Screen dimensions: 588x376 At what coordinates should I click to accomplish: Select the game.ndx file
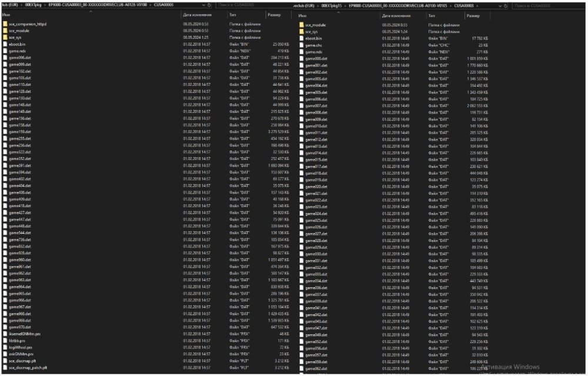19,52
